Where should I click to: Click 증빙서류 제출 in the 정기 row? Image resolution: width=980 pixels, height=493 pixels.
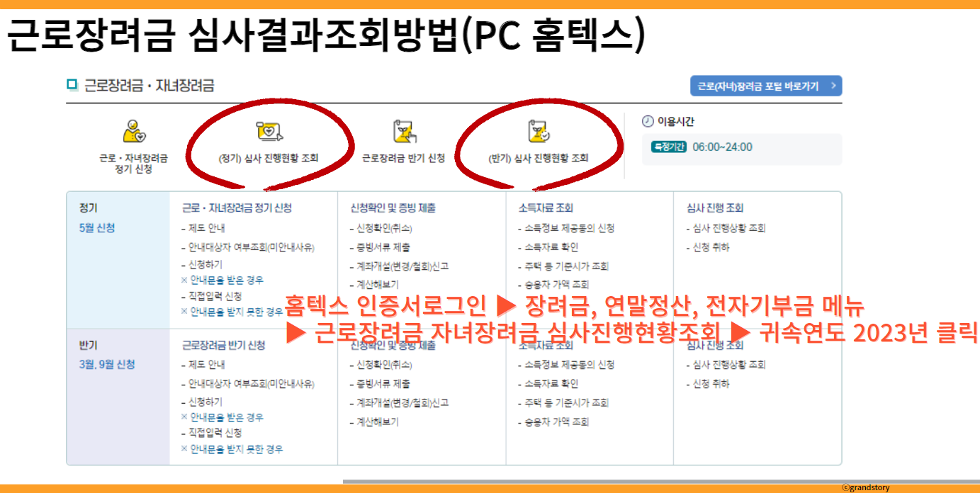[380, 247]
